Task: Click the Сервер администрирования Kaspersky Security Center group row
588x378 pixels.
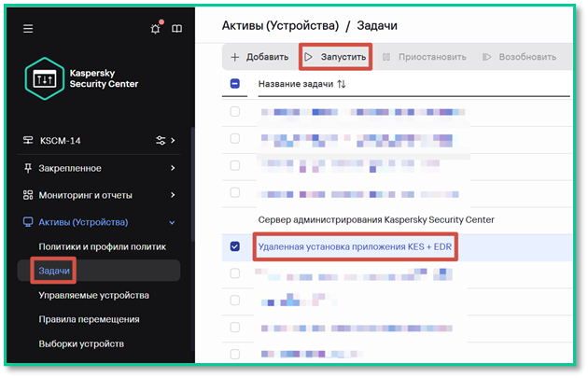Action: coord(376,219)
